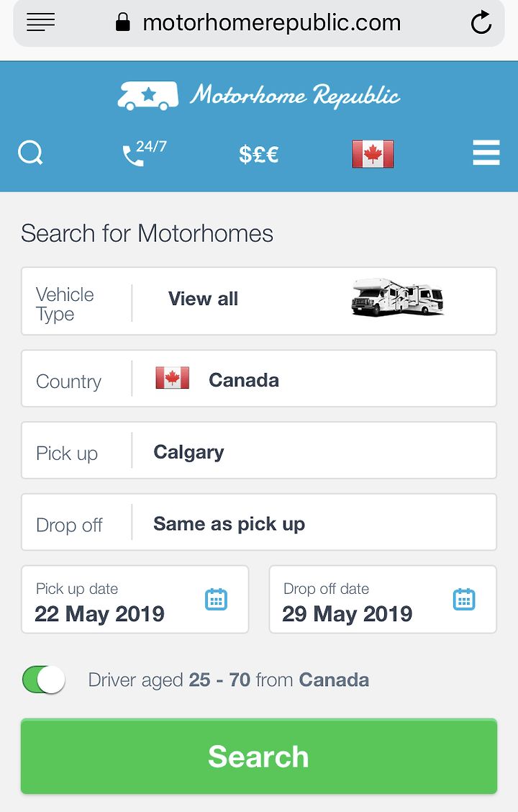Tap the Canada flag in the header
Screen dimensions: 518x812
(373, 154)
